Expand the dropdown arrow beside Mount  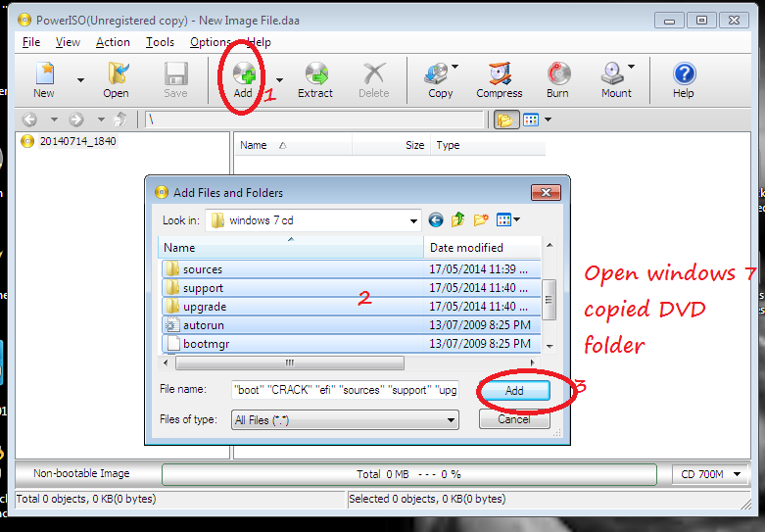click(x=631, y=67)
